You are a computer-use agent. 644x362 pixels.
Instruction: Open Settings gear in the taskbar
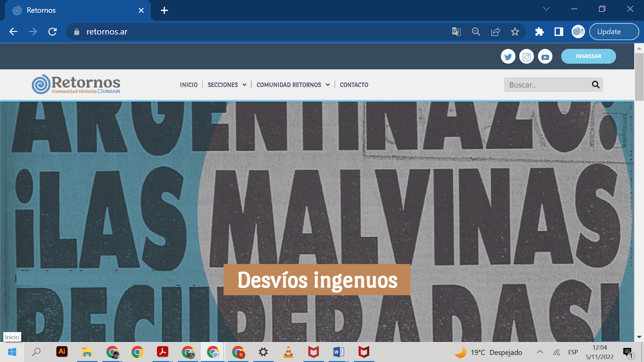[x=263, y=352]
